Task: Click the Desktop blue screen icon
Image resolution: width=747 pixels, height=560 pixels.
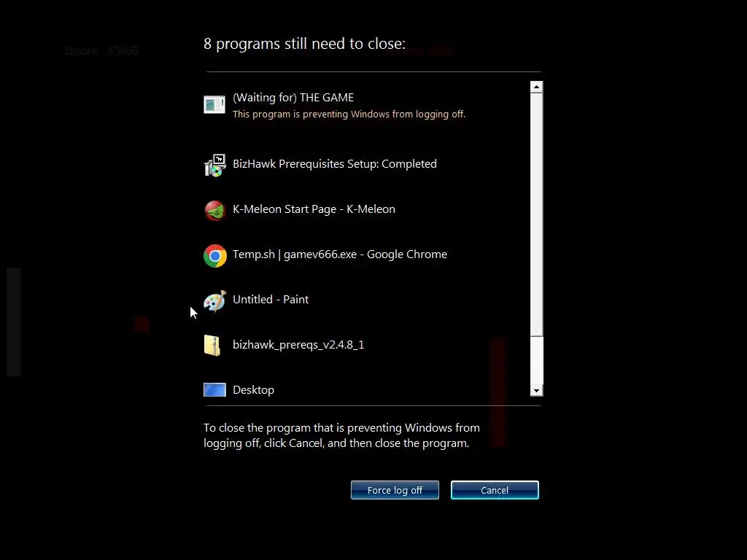Action: coord(215,390)
